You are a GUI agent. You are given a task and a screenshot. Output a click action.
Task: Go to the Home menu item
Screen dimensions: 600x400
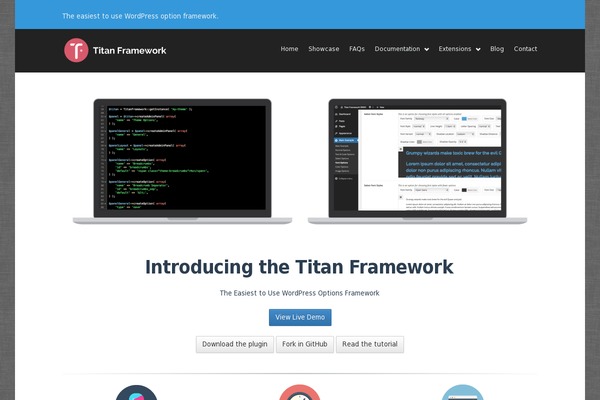[289, 49]
